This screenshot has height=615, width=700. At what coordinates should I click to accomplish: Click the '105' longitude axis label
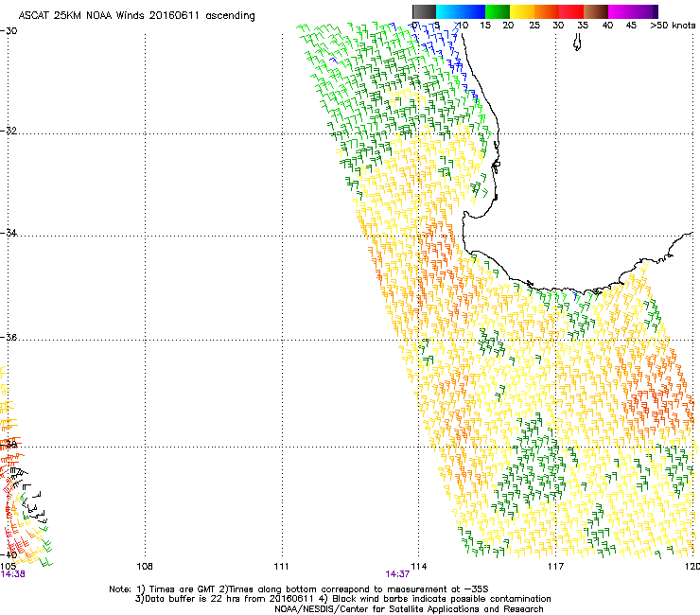click(x=8, y=567)
